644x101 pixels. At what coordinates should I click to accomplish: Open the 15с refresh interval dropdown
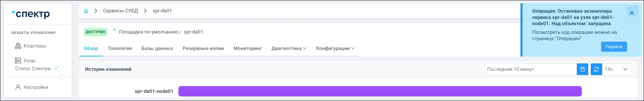[x=616, y=69]
